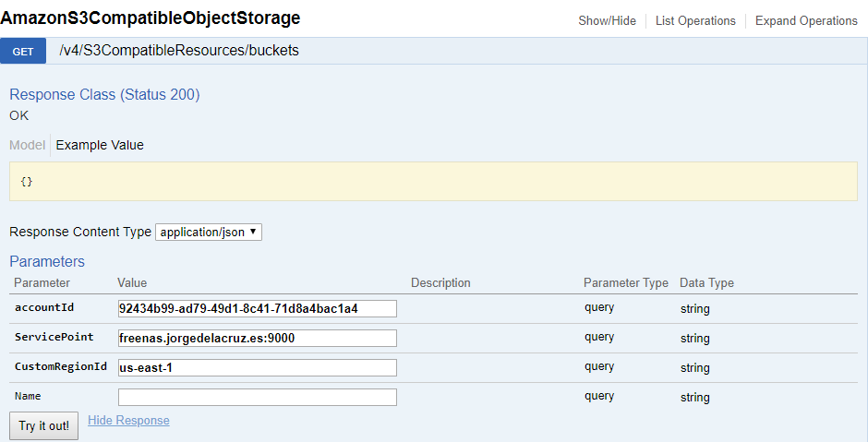
Task: Click the Data Type column header
Action: click(x=706, y=282)
